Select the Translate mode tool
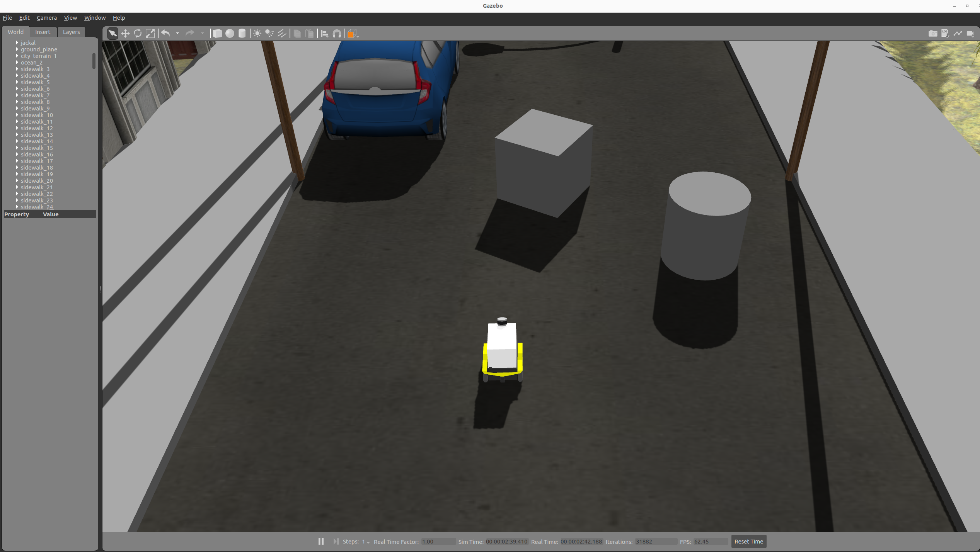 pyautogui.click(x=125, y=34)
